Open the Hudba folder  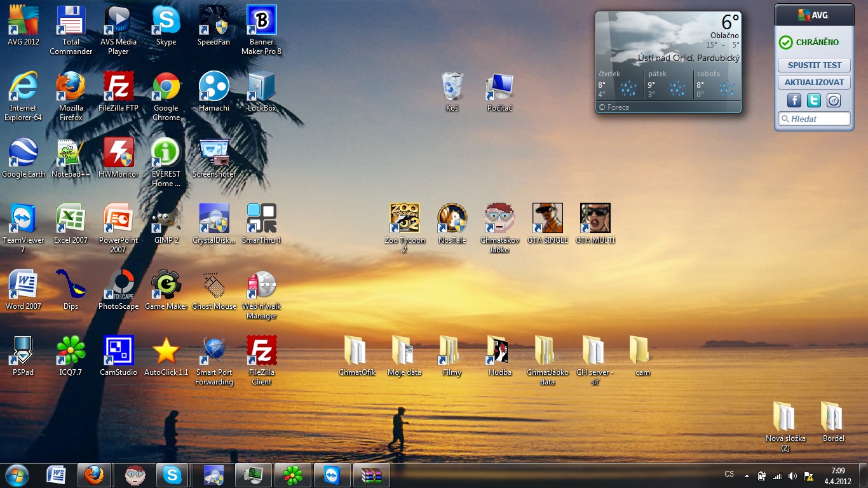point(500,351)
